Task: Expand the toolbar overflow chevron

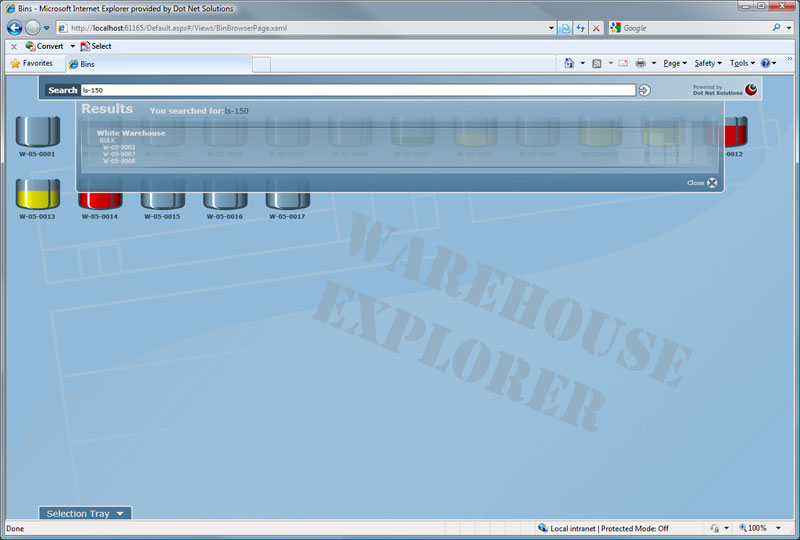Action: coord(790,59)
